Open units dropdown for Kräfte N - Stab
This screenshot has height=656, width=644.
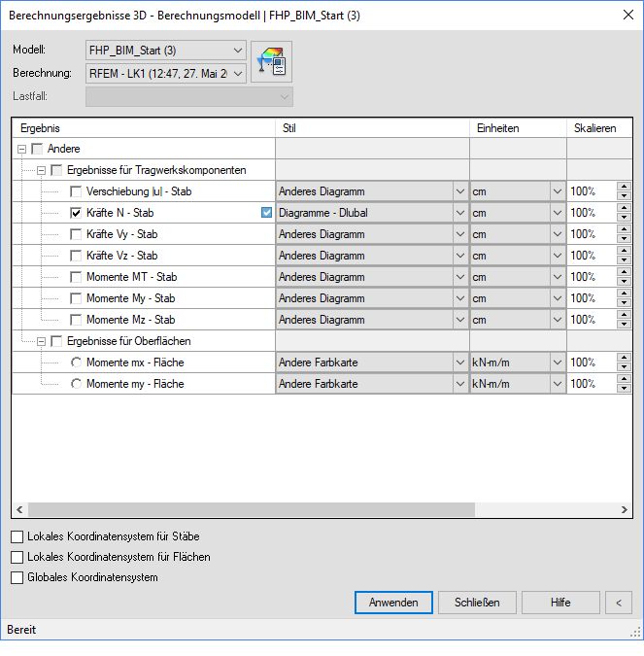pyautogui.click(x=557, y=213)
